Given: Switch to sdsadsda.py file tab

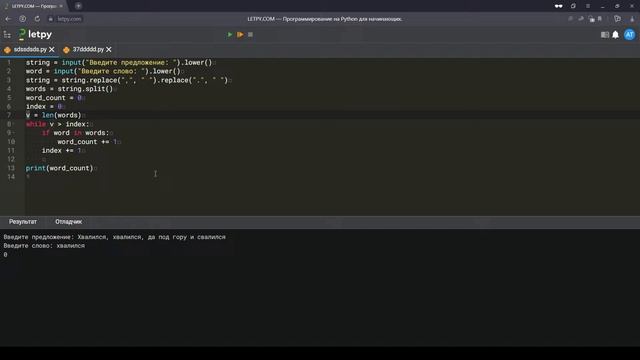Looking at the screenshot, I should pyautogui.click(x=30, y=49).
